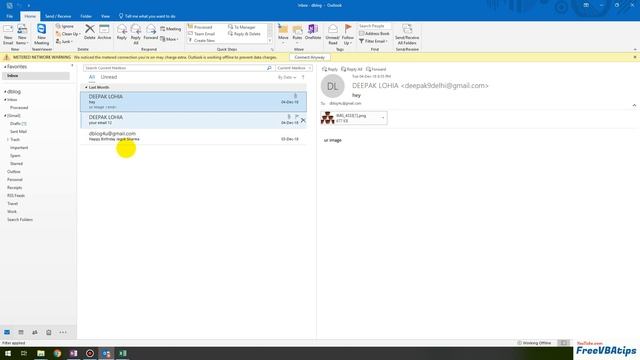Delete the 'your email 12' message with X

click(303, 120)
